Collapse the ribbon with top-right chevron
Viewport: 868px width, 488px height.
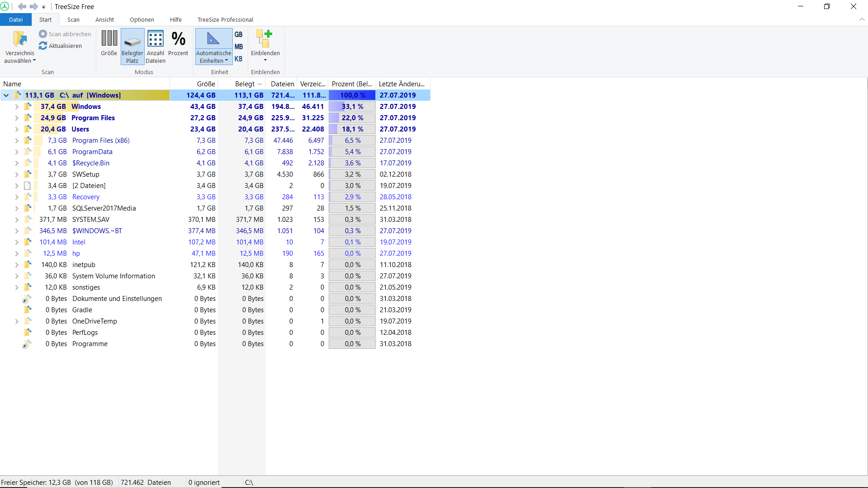(862, 19)
